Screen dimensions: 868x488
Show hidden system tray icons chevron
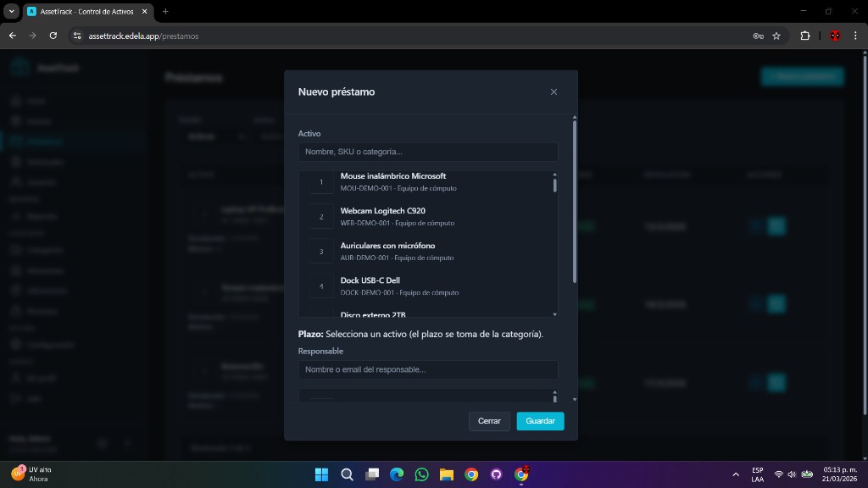coord(735,474)
